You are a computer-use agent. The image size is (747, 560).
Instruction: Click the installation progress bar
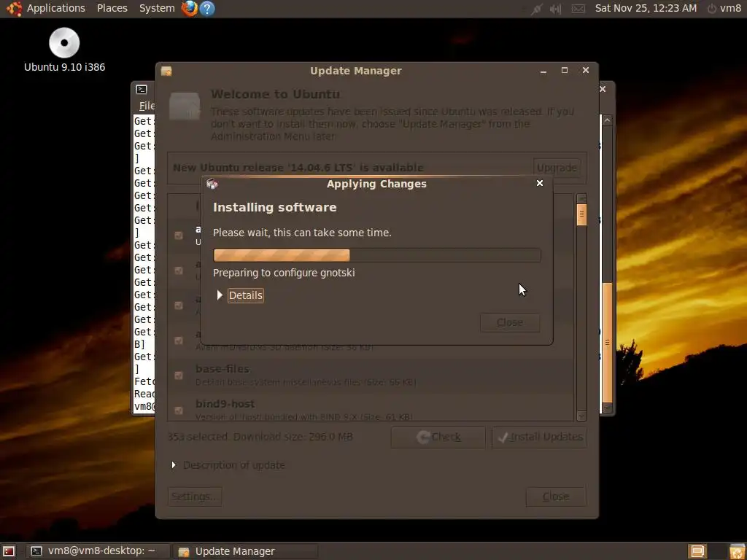click(377, 255)
